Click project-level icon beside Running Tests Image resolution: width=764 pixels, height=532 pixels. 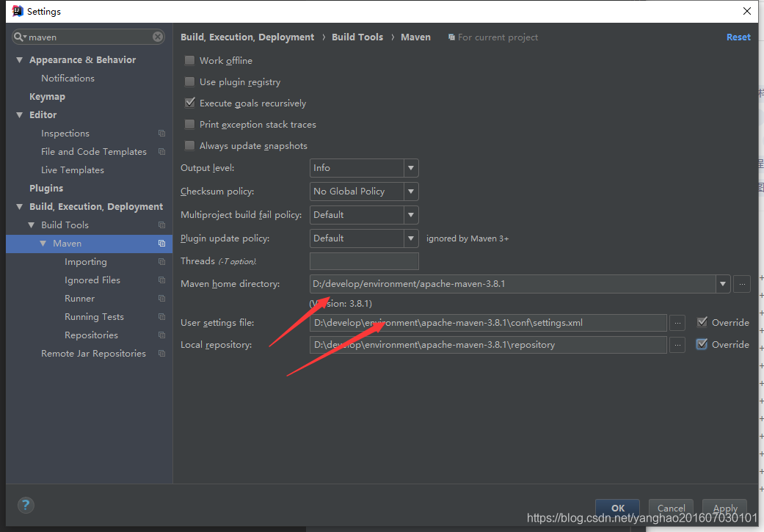161,317
